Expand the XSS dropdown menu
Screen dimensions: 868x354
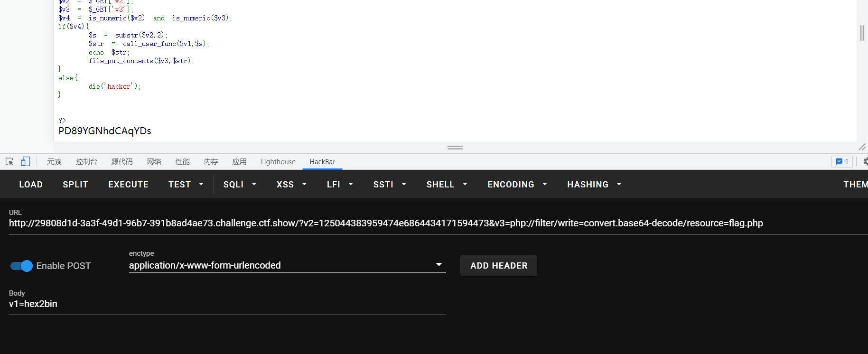[x=291, y=185]
